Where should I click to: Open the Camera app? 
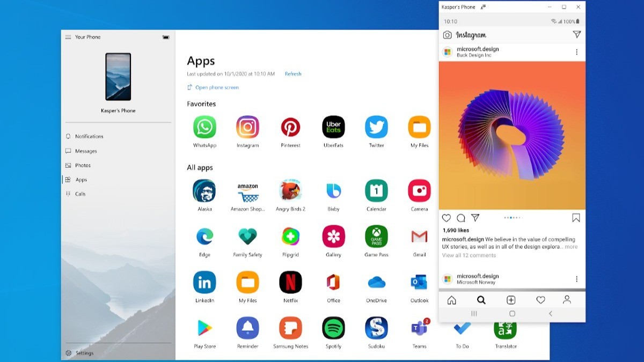pos(419,190)
